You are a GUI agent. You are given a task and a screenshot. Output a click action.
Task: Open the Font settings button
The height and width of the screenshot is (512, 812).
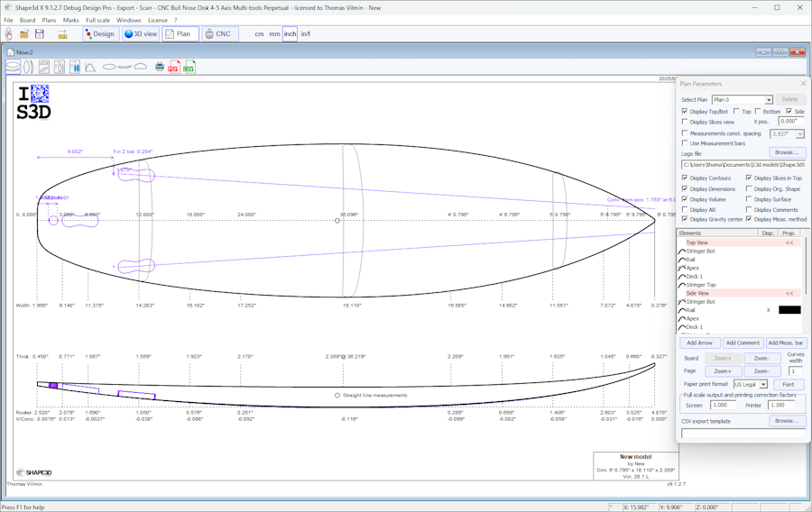pyautogui.click(x=789, y=385)
